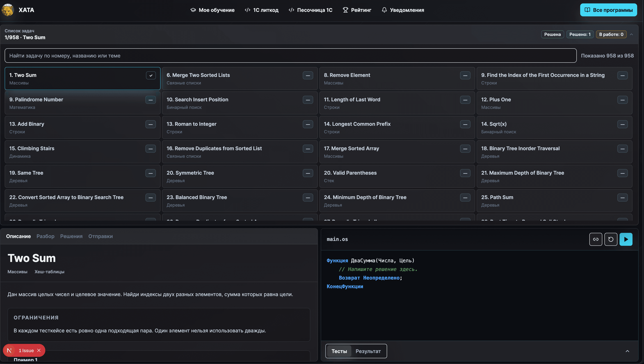Open Уведомления notifications
The width and height of the screenshot is (644, 364).
pyautogui.click(x=403, y=10)
